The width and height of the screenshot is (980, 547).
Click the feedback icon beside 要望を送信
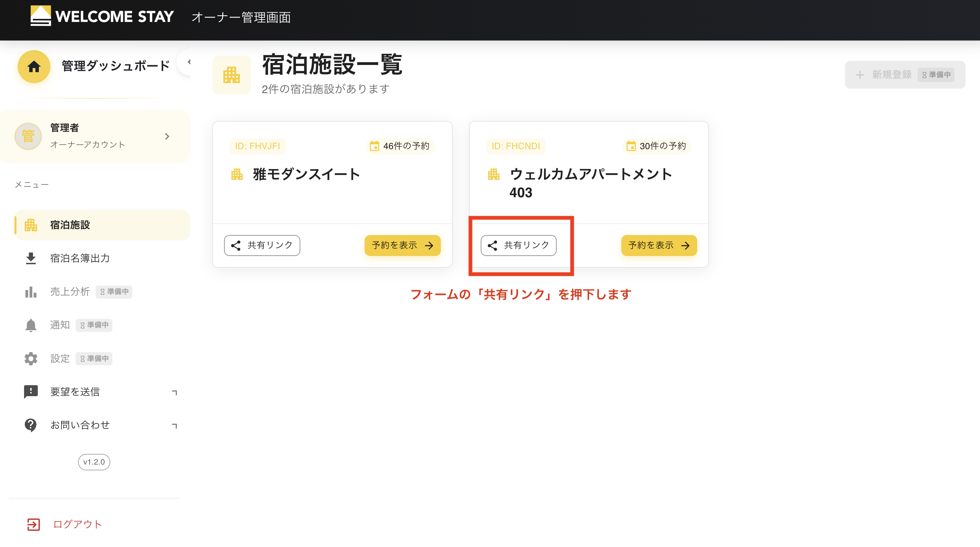[31, 391]
